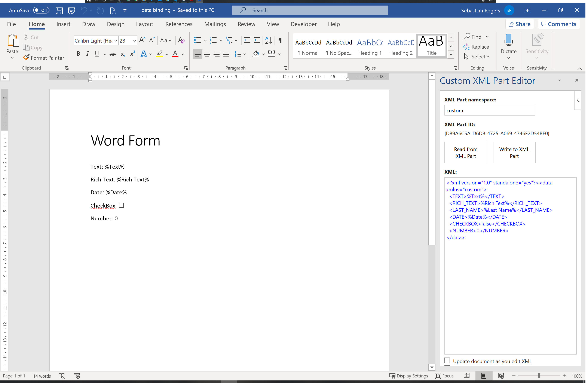Switch to Read Mode view icon
This screenshot has height=383, width=588.
(x=467, y=376)
